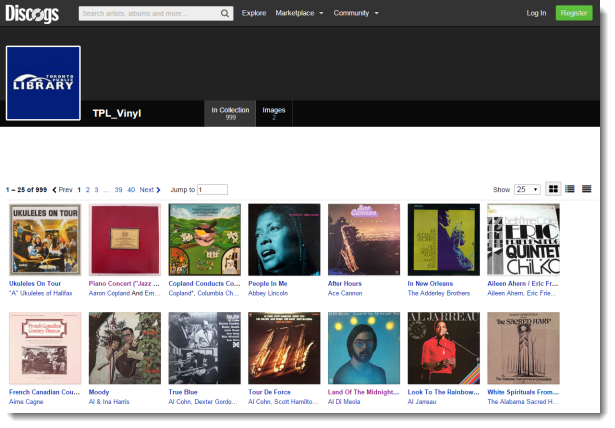Open the After Hours album cover
This screenshot has height=428, width=615.
(364, 239)
